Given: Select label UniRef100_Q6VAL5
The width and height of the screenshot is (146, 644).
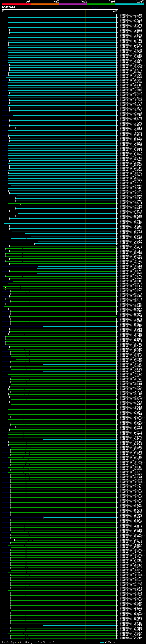Looking at the screenshot, I should pos(131,371).
